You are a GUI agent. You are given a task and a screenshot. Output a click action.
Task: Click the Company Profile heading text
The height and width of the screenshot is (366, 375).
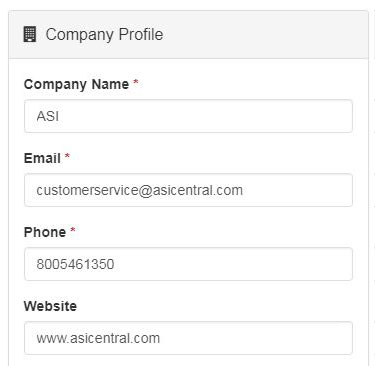[x=104, y=34]
